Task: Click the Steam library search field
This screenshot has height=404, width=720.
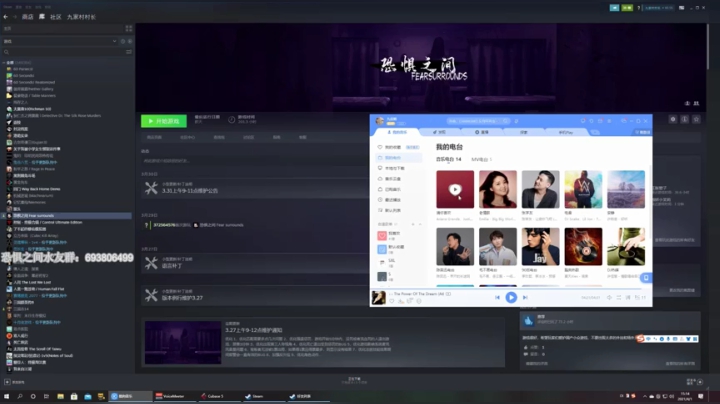Action: coord(63,52)
